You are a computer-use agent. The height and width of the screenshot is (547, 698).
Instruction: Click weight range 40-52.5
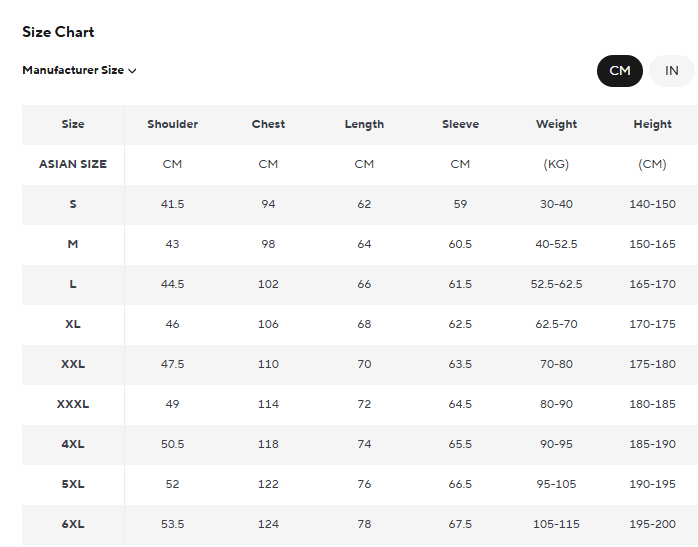click(x=556, y=244)
